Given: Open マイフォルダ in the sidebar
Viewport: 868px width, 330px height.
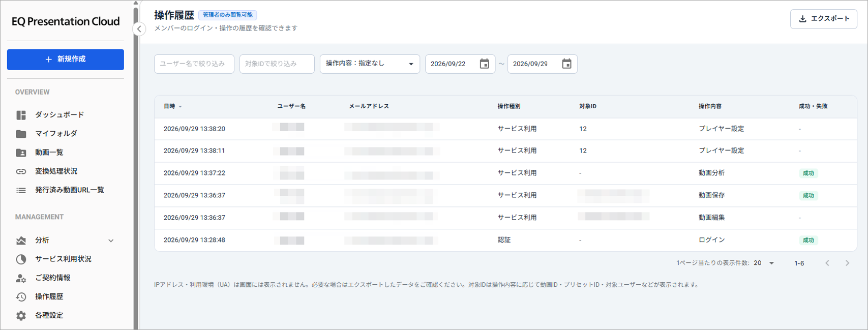Looking at the screenshot, I should pyautogui.click(x=56, y=134).
